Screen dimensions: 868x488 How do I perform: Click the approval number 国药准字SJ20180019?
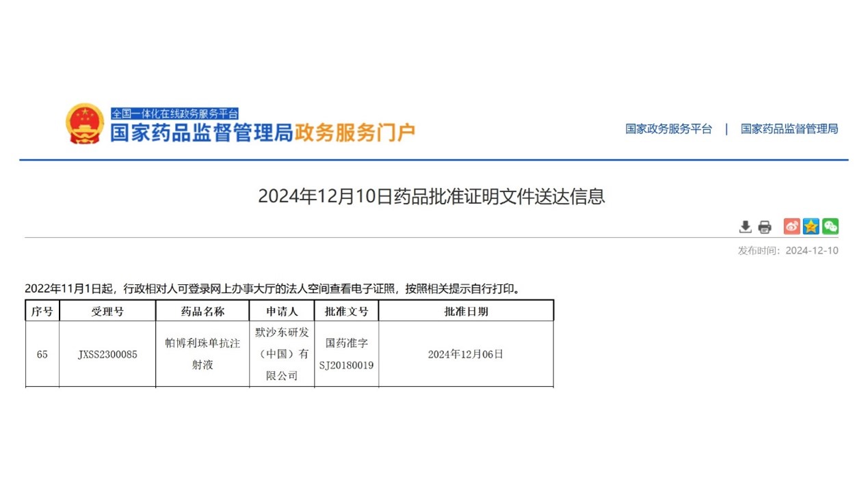[x=347, y=354]
